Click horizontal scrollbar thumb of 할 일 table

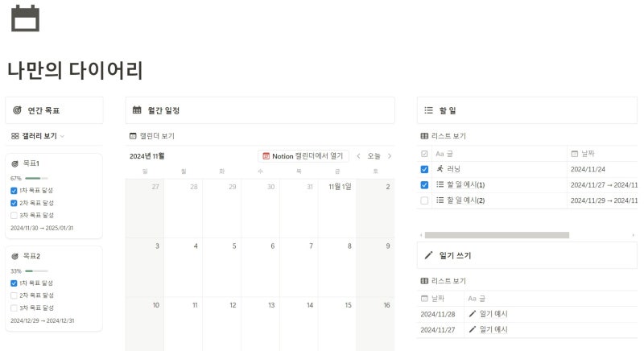click(x=497, y=235)
